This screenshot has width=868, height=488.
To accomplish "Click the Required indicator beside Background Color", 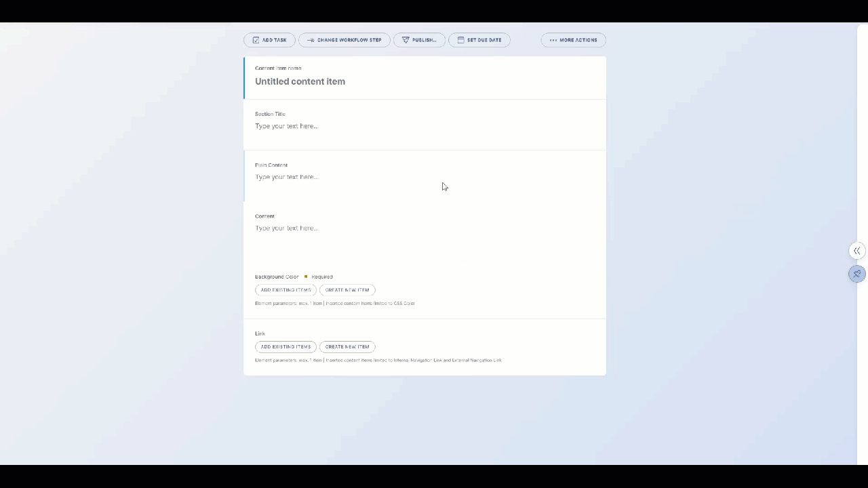I will [319, 277].
